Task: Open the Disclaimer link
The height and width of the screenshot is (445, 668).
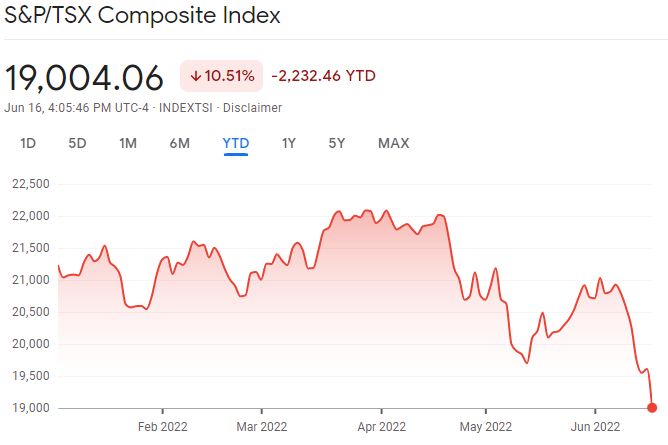Action: (252, 108)
